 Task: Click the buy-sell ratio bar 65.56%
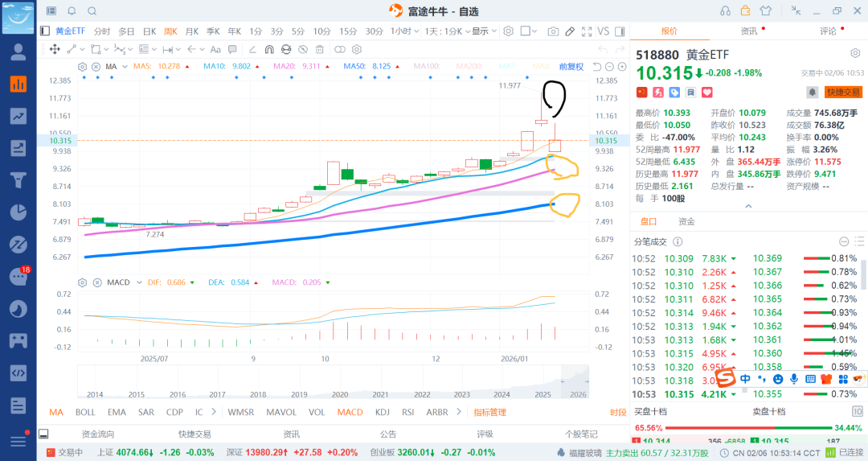(x=748, y=428)
